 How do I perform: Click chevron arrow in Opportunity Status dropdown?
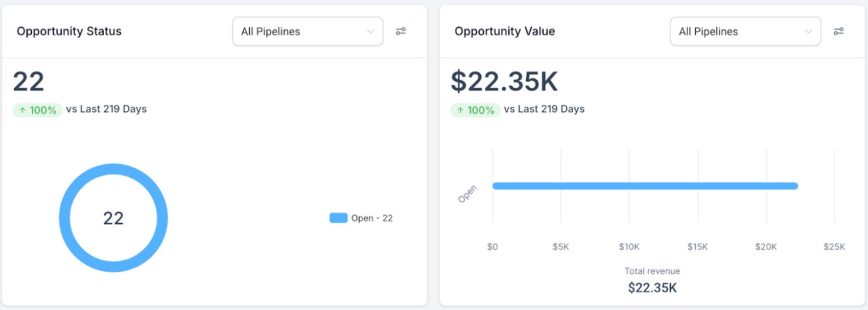[371, 32]
